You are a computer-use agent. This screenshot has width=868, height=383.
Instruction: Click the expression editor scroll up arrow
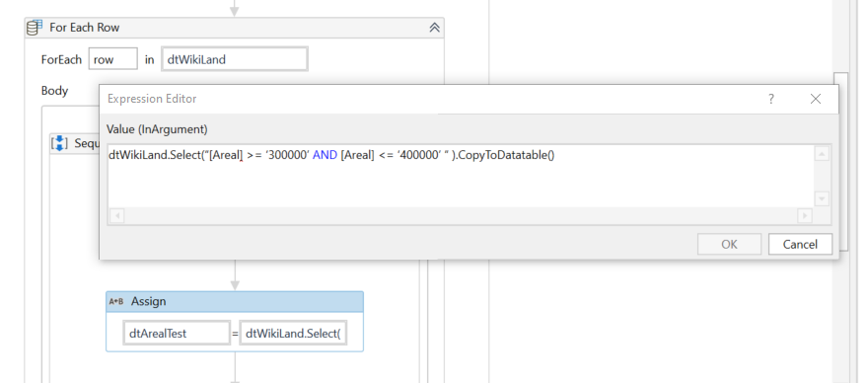[x=822, y=154]
